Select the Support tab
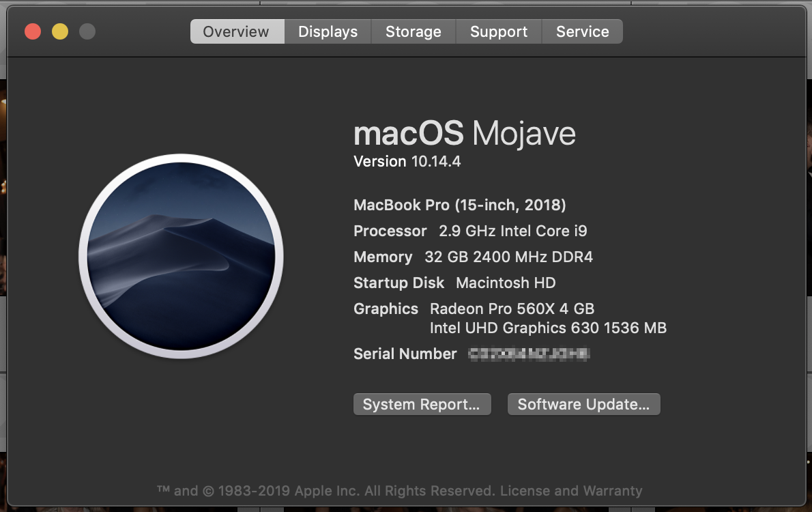 click(x=498, y=31)
